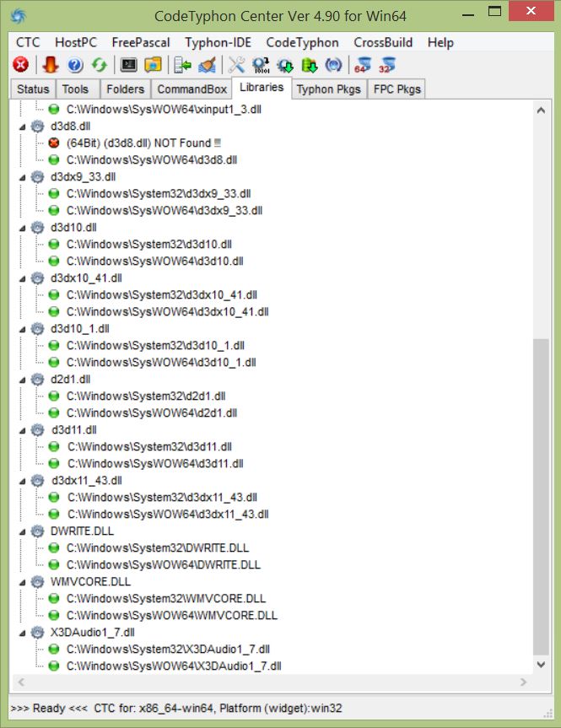Open the Help menu

pyautogui.click(x=440, y=42)
